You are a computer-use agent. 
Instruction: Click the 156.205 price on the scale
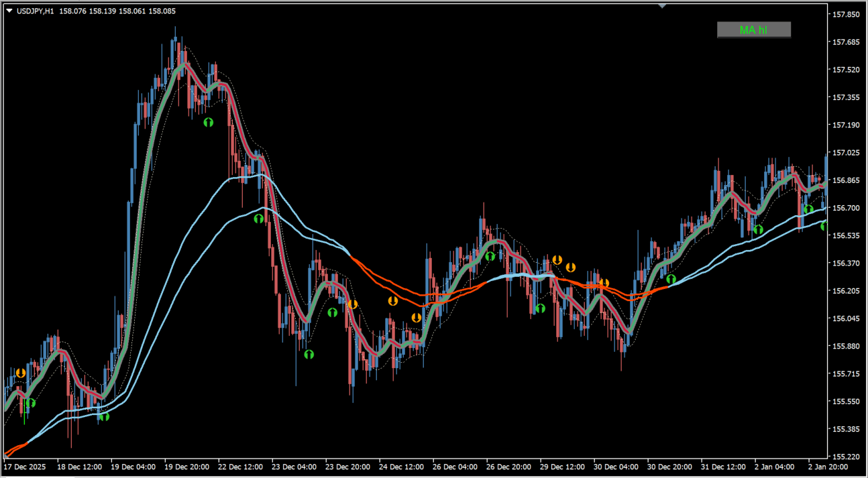[x=845, y=291]
